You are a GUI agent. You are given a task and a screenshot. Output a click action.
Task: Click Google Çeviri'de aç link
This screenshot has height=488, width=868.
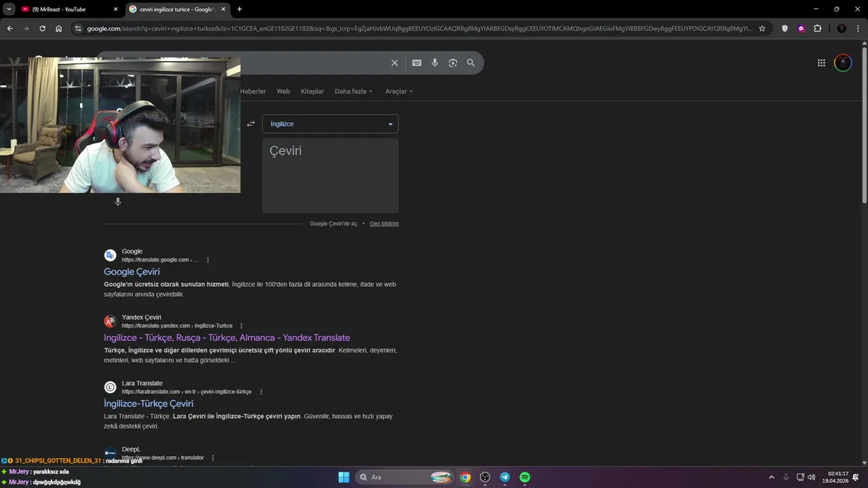pos(333,224)
